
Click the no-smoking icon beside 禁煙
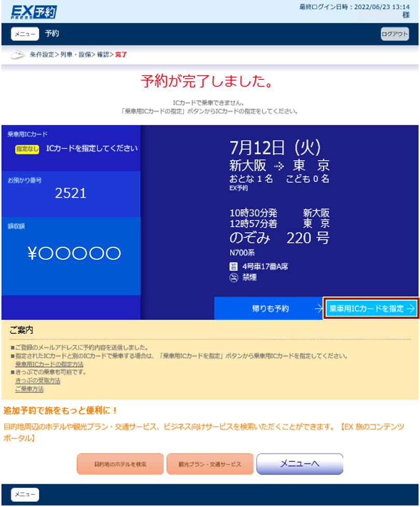click(233, 277)
